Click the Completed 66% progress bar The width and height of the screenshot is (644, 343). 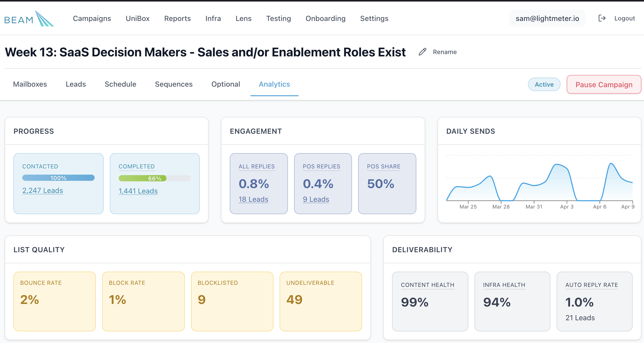pyautogui.click(x=155, y=178)
